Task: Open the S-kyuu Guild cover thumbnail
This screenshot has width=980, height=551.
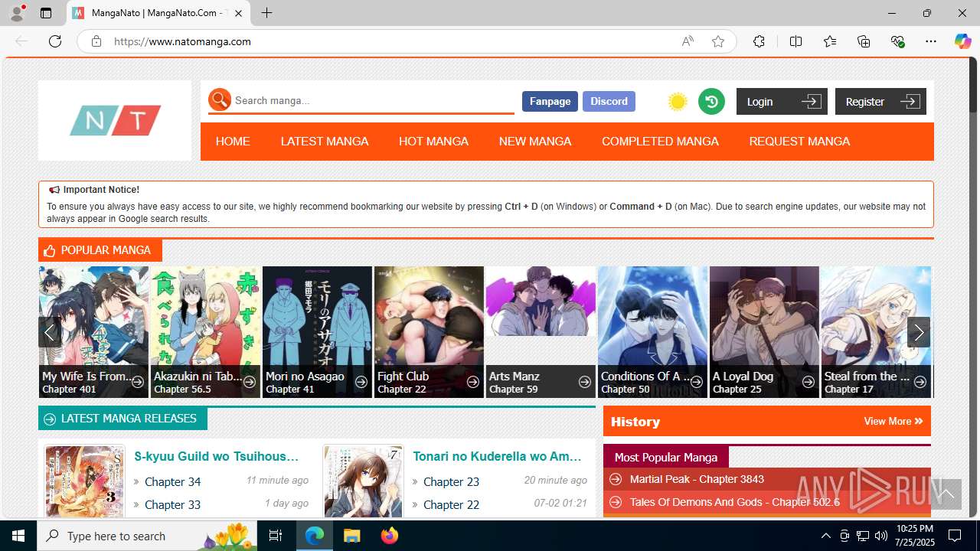Action: coord(84,482)
